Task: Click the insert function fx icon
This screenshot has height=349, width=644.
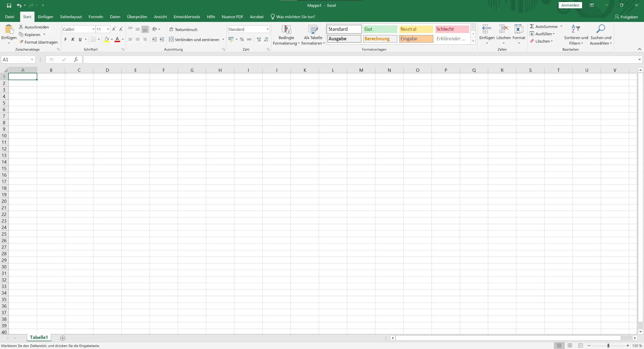Action: click(76, 60)
